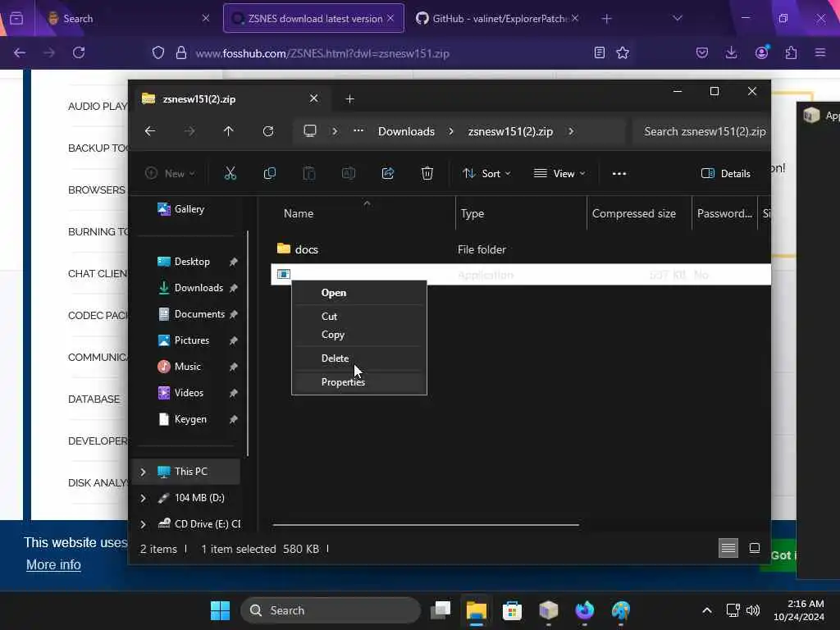Switch to ZSNES download browser tab
The image size is (840, 630).
point(313,18)
